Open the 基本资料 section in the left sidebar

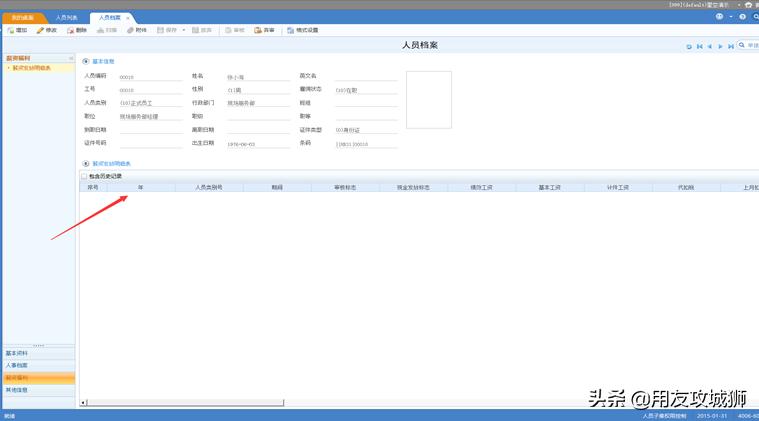click(x=39, y=353)
